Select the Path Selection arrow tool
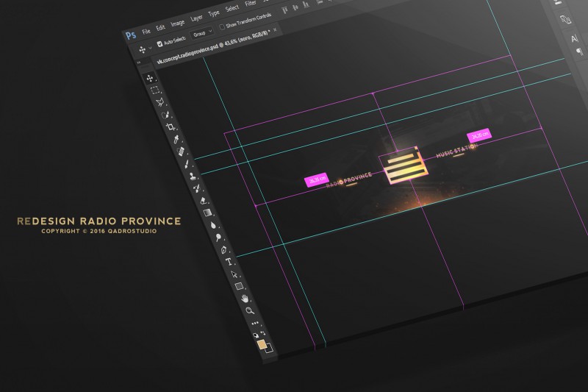 [x=234, y=274]
